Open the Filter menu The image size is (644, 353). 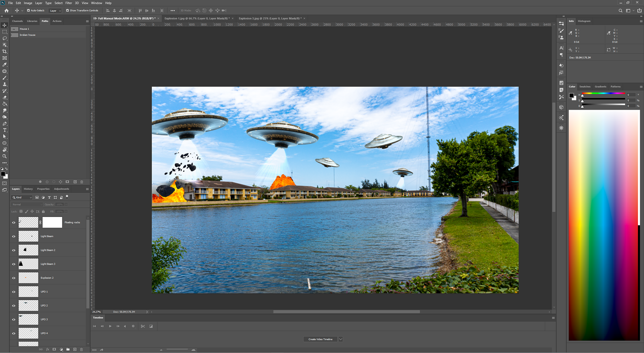(x=68, y=3)
